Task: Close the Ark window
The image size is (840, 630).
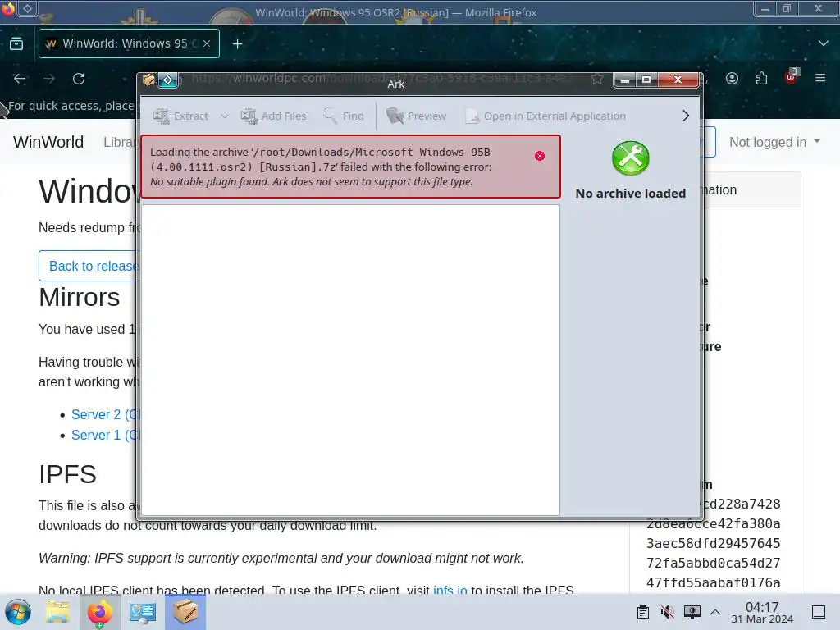Action: coord(678,80)
